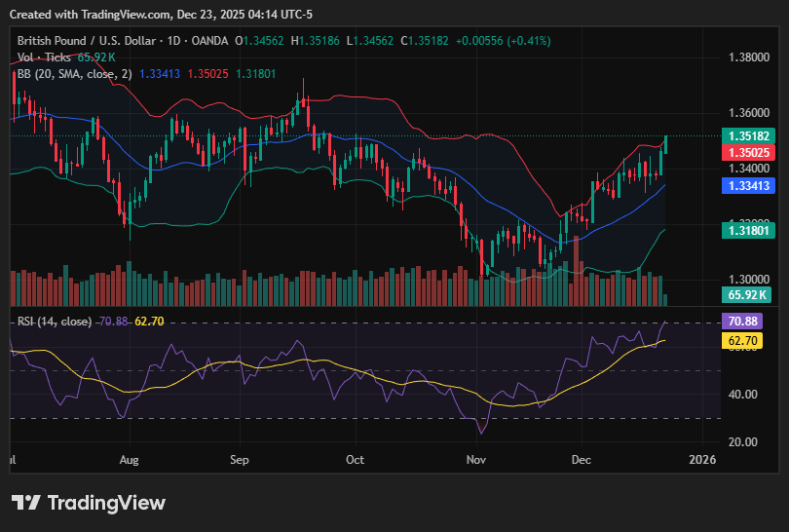Screen dimensions: 789x532
Task: Select the RSI (14, close) indicator legend
Action: 55,322
